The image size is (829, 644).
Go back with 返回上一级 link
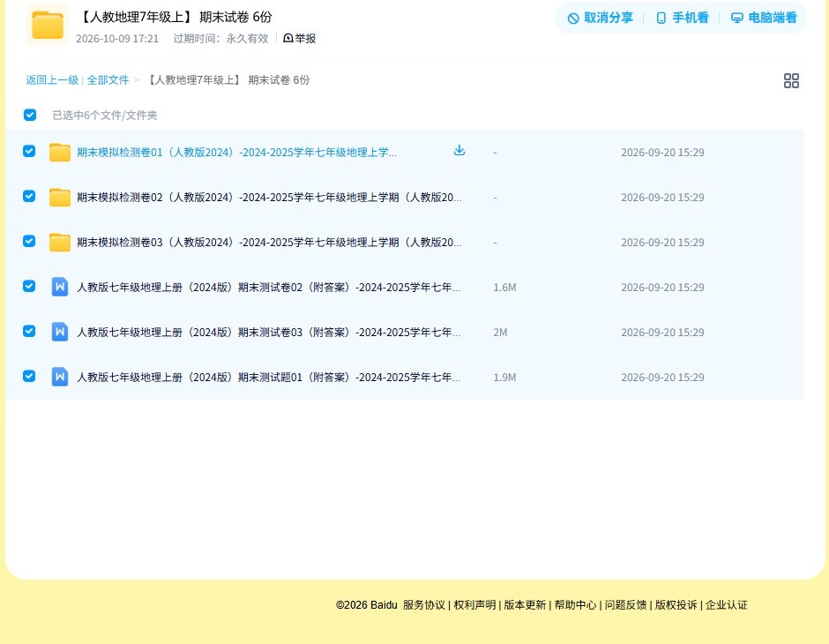pos(52,80)
